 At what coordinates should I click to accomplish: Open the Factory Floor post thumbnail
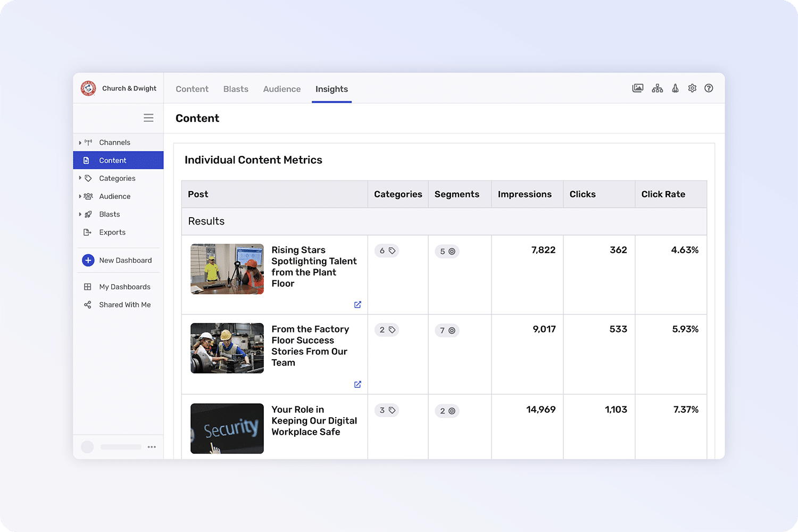[227, 348]
